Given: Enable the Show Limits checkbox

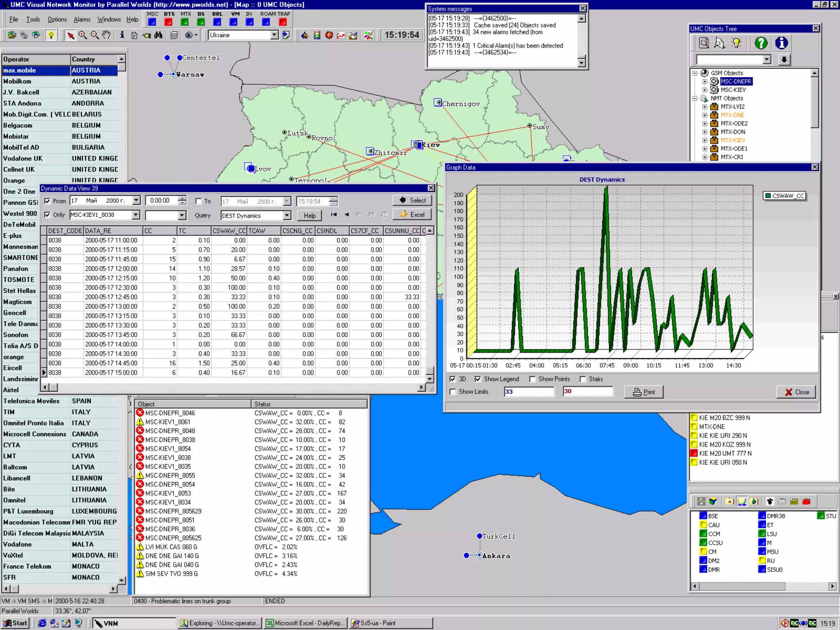Looking at the screenshot, I should pyautogui.click(x=452, y=392).
